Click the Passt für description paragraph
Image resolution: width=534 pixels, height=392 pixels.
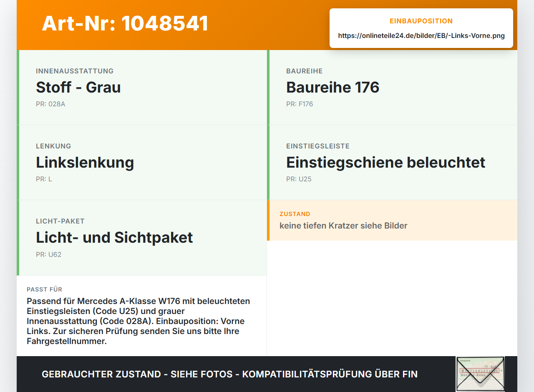(139, 321)
